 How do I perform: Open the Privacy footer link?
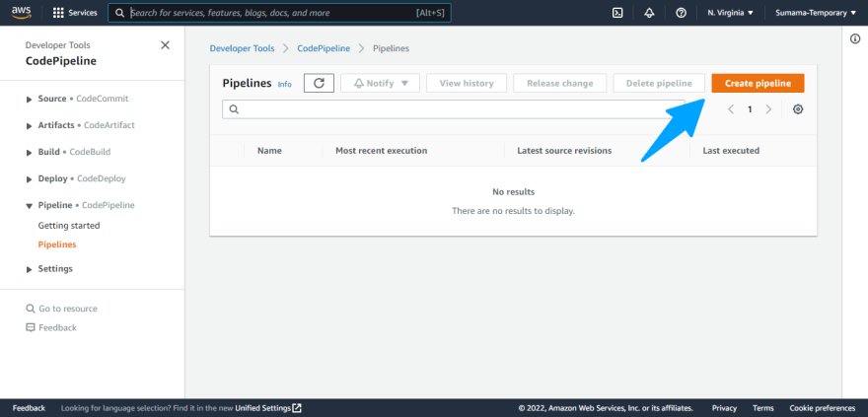pos(724,408)
